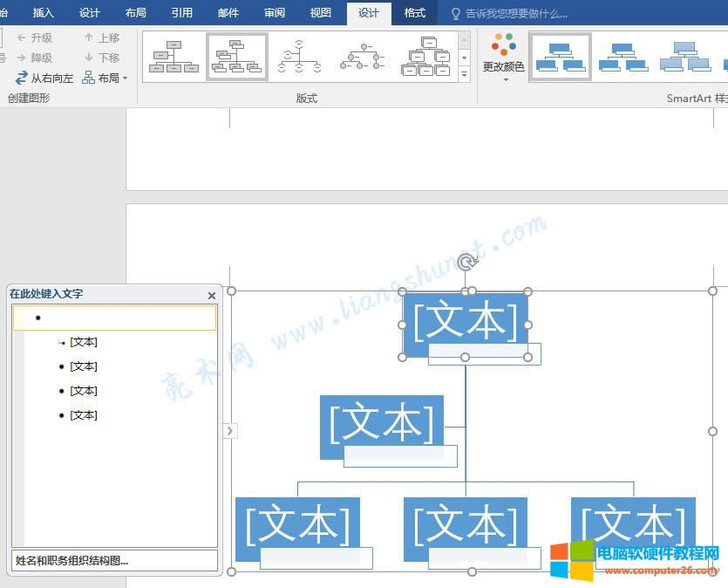Close the 在此处键入文字 text pane
Image resolution: width=728 pixels, height=588 pixels.
pyautogui.click(x=212, y=296)
